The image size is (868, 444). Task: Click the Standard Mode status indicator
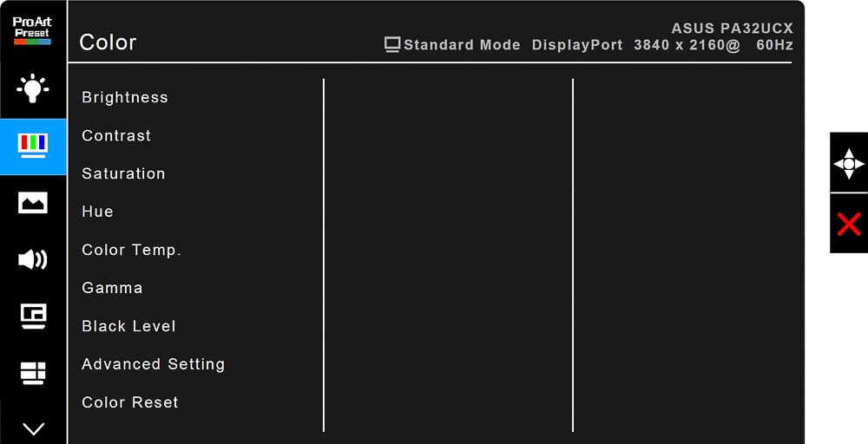(x=452, y=45)
